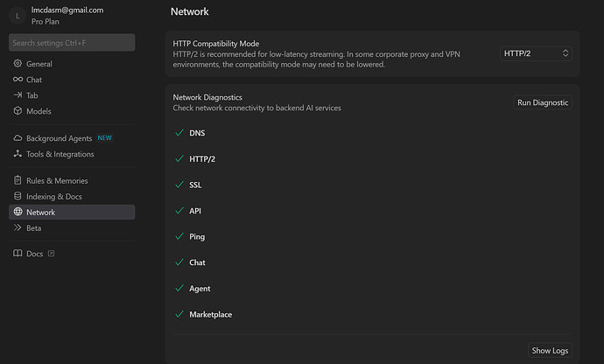The image size is (604, 364).
Task: Click the Beta chevrons icon
Action: (x=18, y=227)
